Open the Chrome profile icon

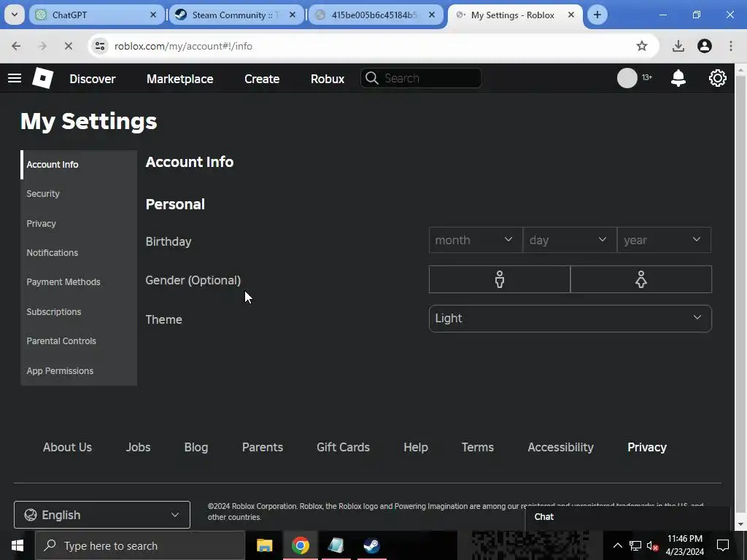click(x=704, y=46)
